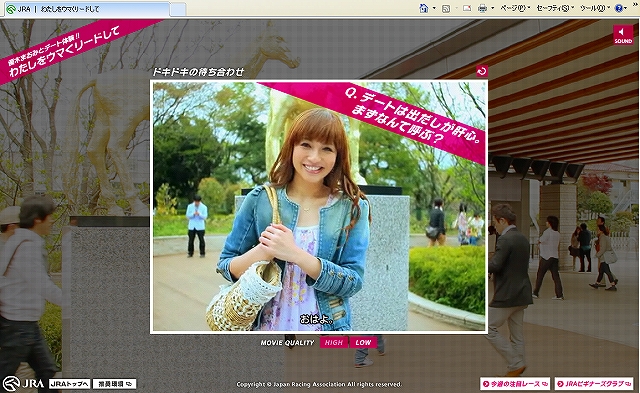Expand the Print button dropdown arrow
Screen dimensions: 640x393
[x=493, y=8]
